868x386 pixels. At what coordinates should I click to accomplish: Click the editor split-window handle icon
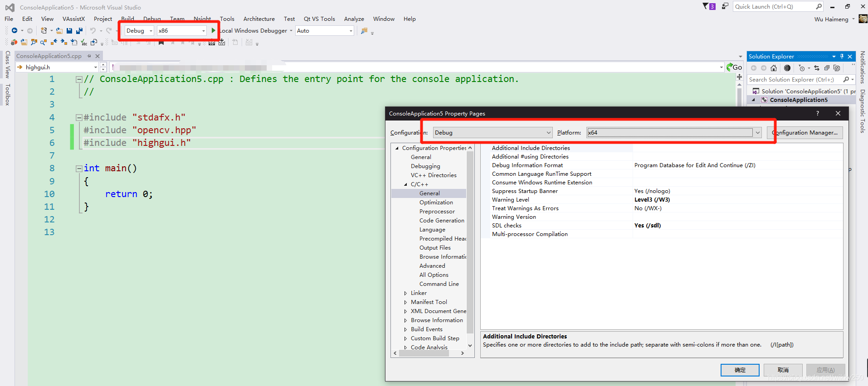[x=739, y=77]
